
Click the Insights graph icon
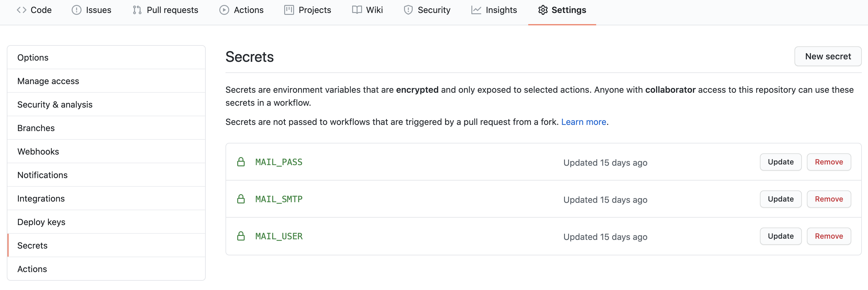coord(476,10)
